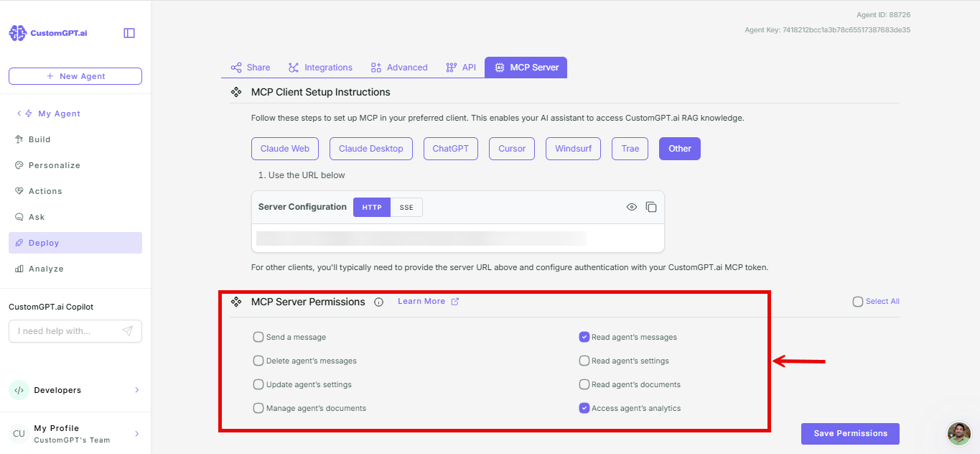Viewport: 980px width, 454px height.
Task: Click the Deploy rocket icon
Action: pos(19,243)
